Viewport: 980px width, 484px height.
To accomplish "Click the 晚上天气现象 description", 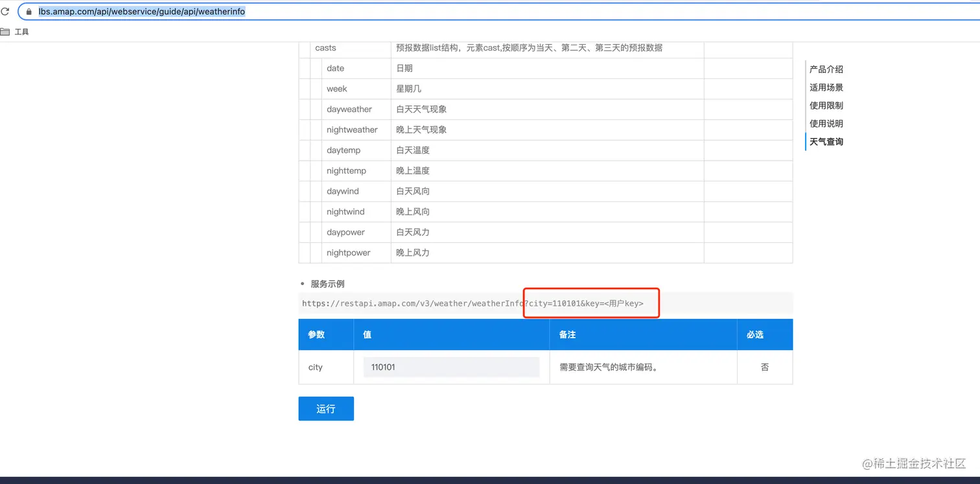I will [421, 130].
